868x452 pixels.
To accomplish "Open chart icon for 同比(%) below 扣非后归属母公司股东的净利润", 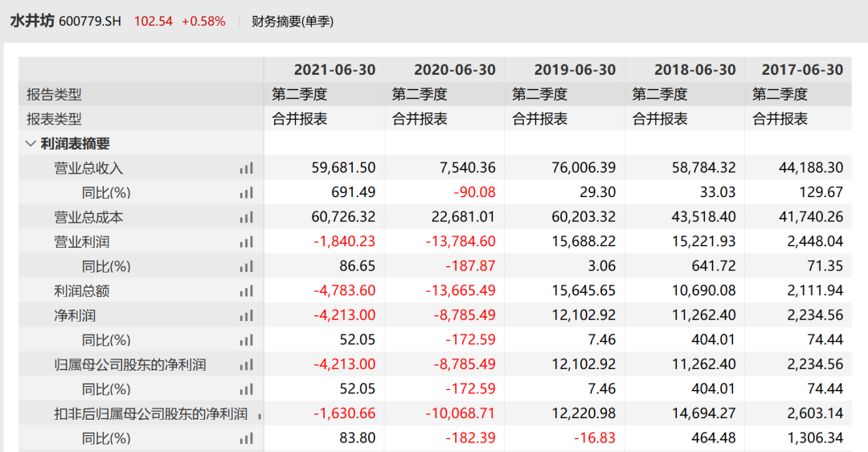I will click(247, 438).
